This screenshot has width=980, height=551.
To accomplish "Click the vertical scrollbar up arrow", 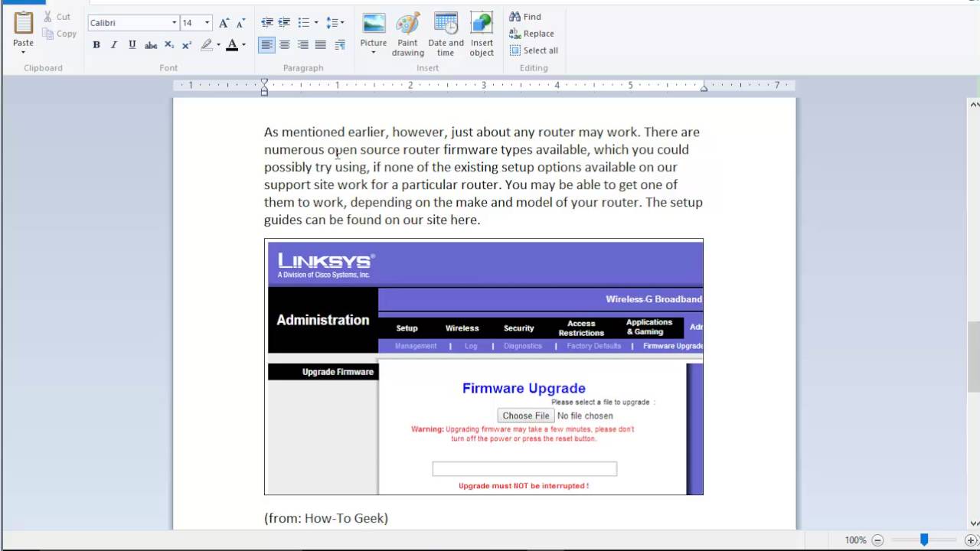I will tap(974, 105).
